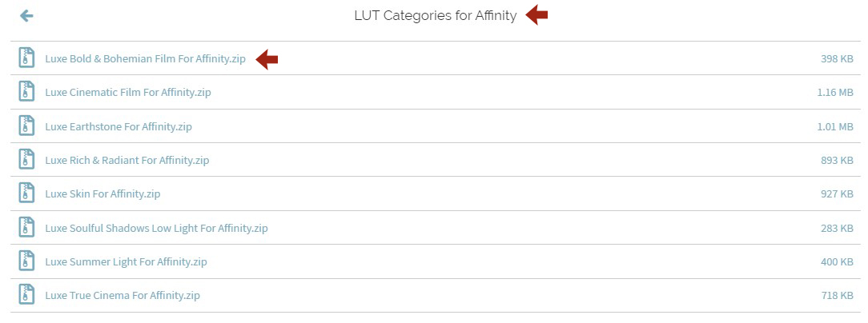Click the back arrow icon

(x=26, y=16)
